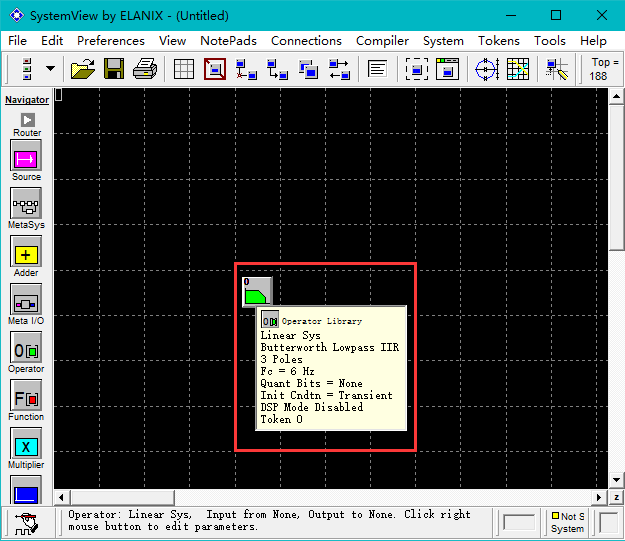The image size is (625, 541).
Task: Click the vertical scrollbar down arrow
Action: (x=616, y=480)
